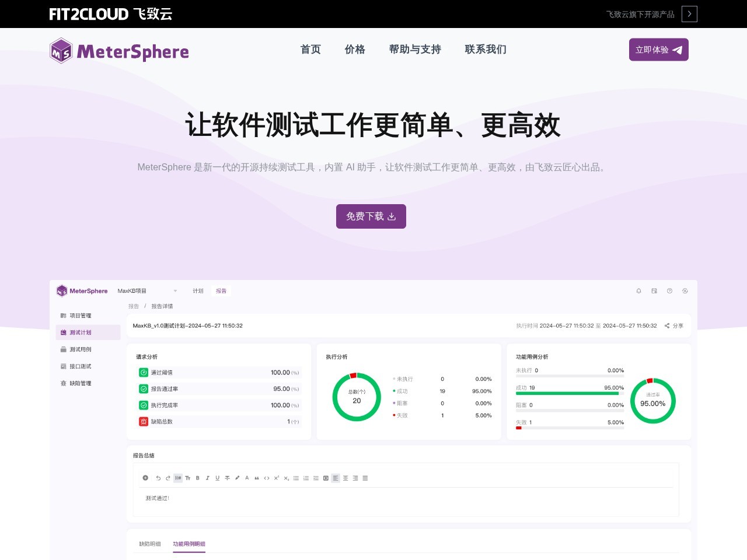Screen dimensions: 747x560
Task: Toggle superscript in the editor toolbar
Action: coord(277,478)
